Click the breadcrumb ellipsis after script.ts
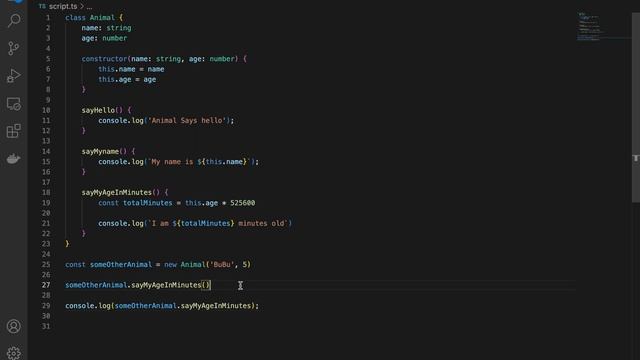The height and width of the screenshot is (360, 640). click(x=89, y=7)
